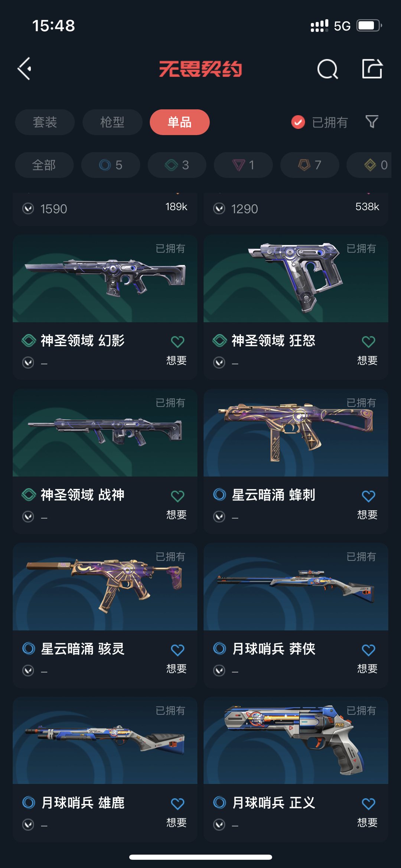Filter by yellow diamond tier showing 0
The height and width of the screenshot is (868, 401).
click(x=369, y=165)
